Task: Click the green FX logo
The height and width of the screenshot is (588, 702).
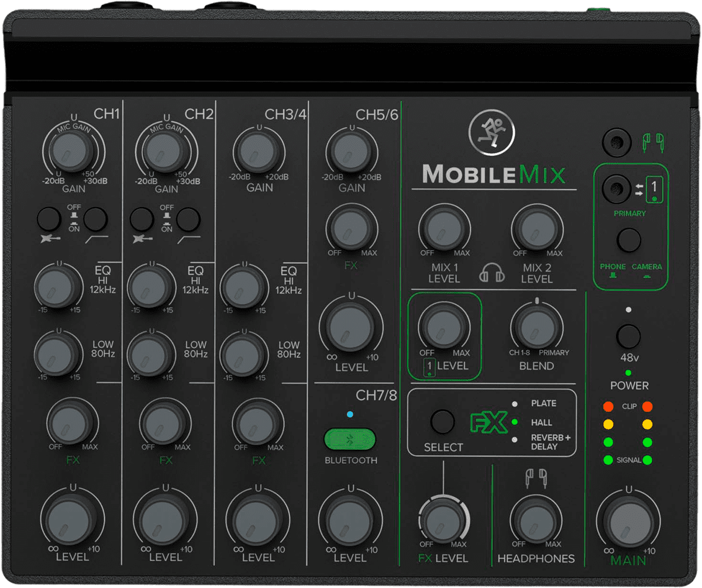Action: (x=488, y=423)
